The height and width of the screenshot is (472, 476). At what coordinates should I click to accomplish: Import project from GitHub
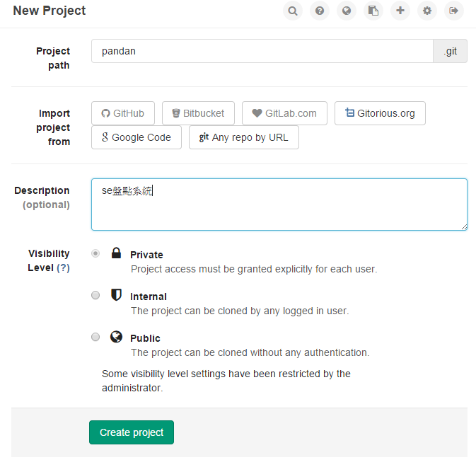(x=123, y=113)
